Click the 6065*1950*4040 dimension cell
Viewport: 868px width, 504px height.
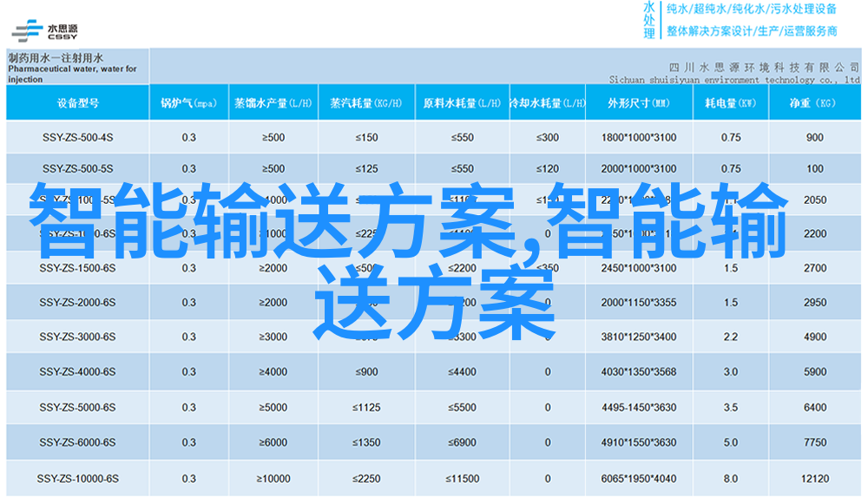(639, 479)
